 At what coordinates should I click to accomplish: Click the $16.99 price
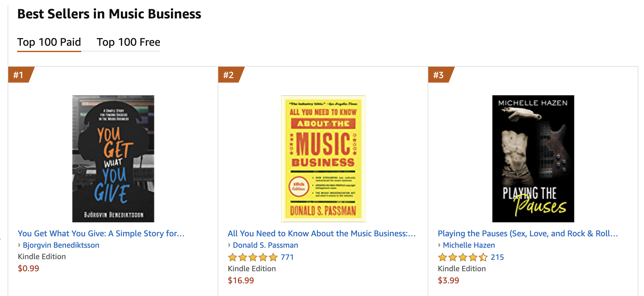pyautogui.click(x=241, y=280)
